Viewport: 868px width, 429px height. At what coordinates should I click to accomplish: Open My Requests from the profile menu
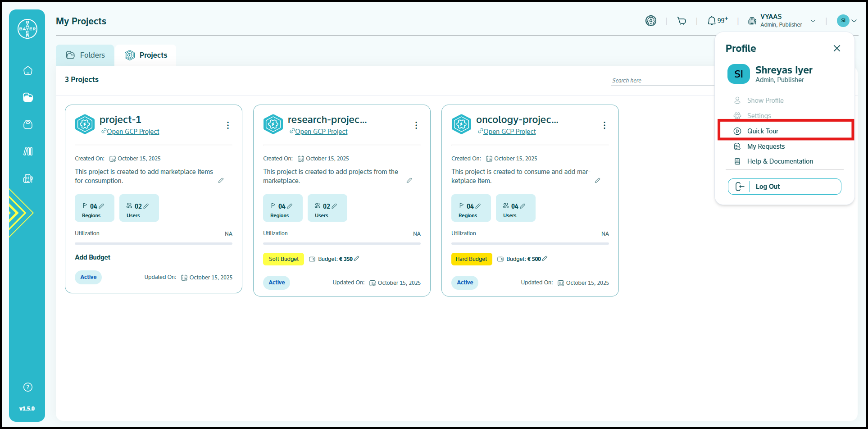pos(766,146)
